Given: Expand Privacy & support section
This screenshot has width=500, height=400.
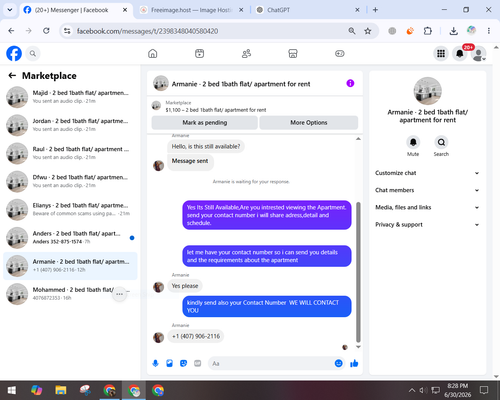Looking at the screenshot, I should click(427, 225).
